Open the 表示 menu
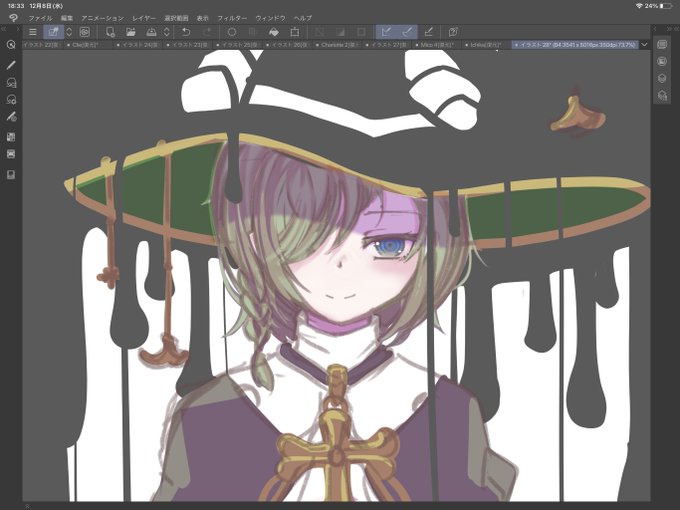The width and height of the screenshot is (680, 510). 203,18
